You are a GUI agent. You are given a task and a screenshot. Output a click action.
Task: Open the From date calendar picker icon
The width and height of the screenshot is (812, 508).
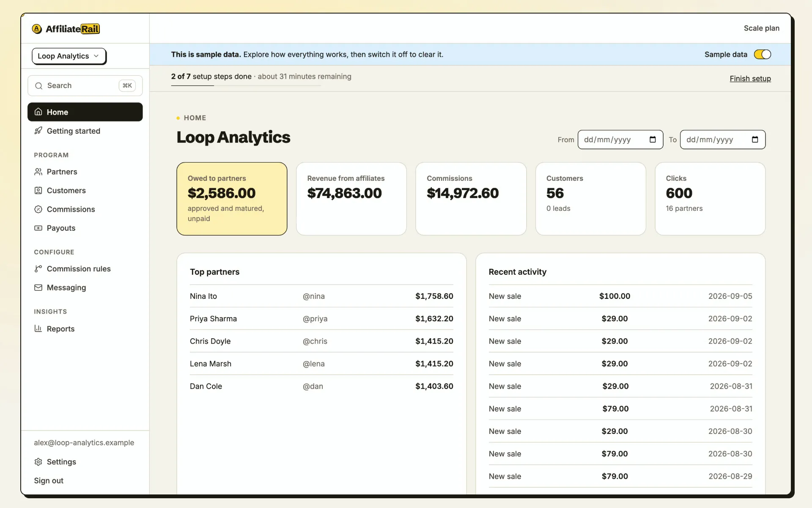tap(653, 140)
